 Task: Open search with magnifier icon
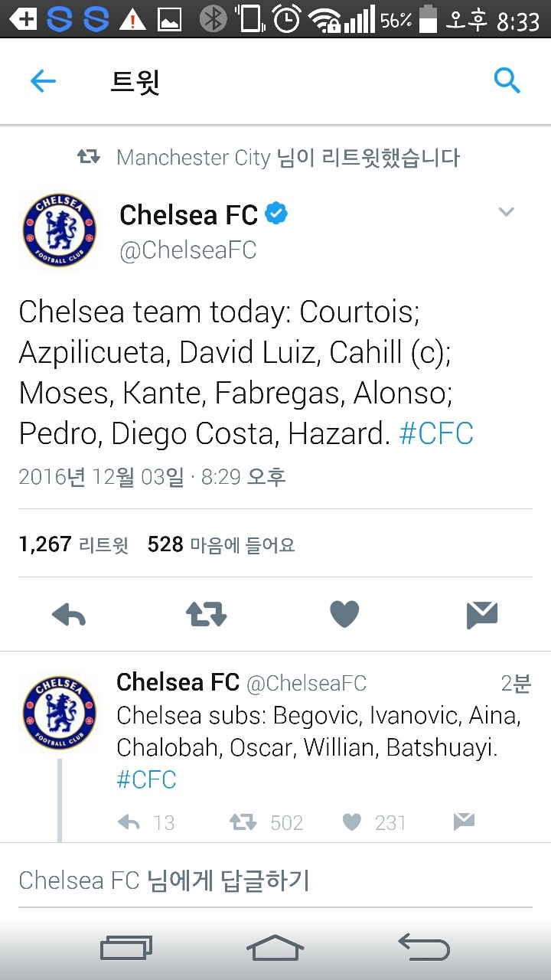(507, 80)
